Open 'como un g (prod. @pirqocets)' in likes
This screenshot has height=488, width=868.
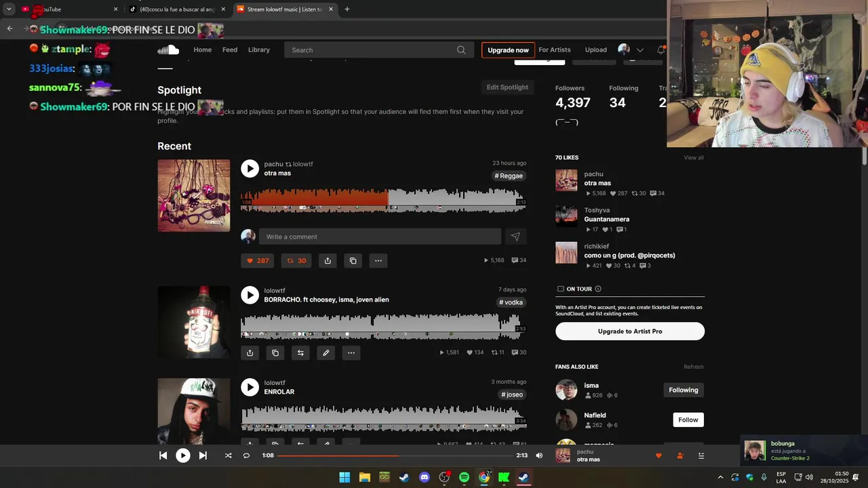[629, 256]
